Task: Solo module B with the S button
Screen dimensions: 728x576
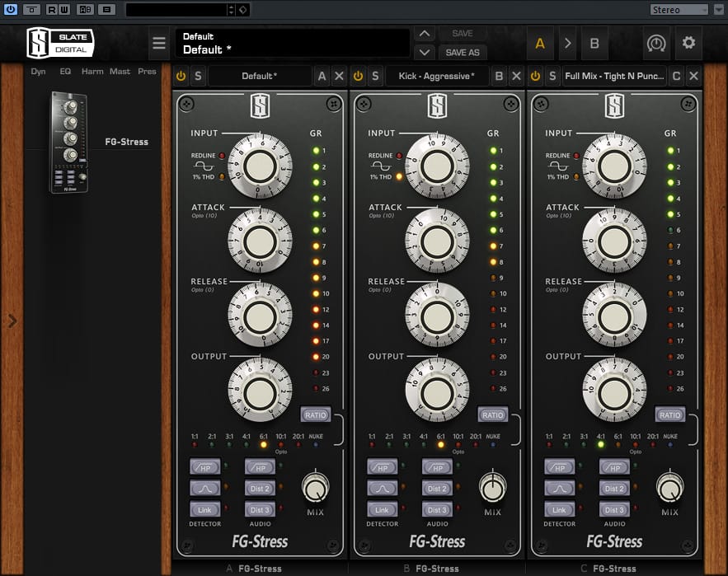Action: point(375,76)
